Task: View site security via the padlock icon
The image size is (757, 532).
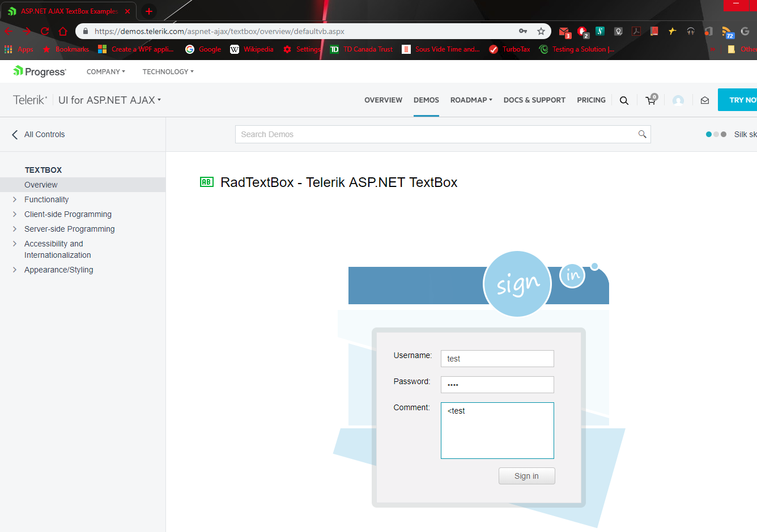Action: 86,31
